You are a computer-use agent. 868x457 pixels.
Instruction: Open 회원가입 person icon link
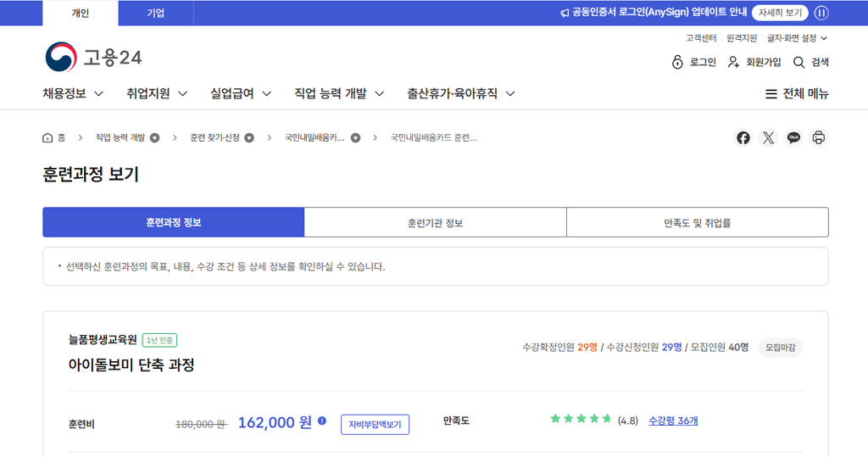pyautogui.click(x=733, y=62)
